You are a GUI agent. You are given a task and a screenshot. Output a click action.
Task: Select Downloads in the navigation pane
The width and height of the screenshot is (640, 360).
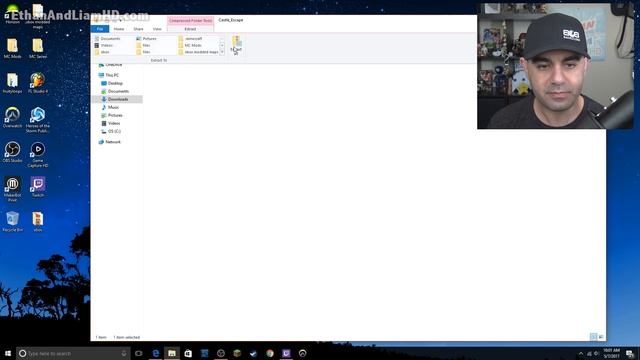[118, 99]
